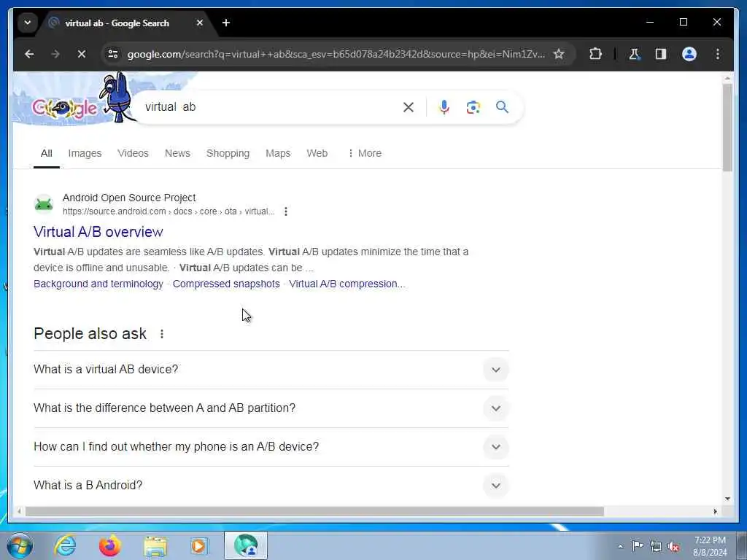Start a voice search with microphone
The image size is (747, 560).
[444, 107]
